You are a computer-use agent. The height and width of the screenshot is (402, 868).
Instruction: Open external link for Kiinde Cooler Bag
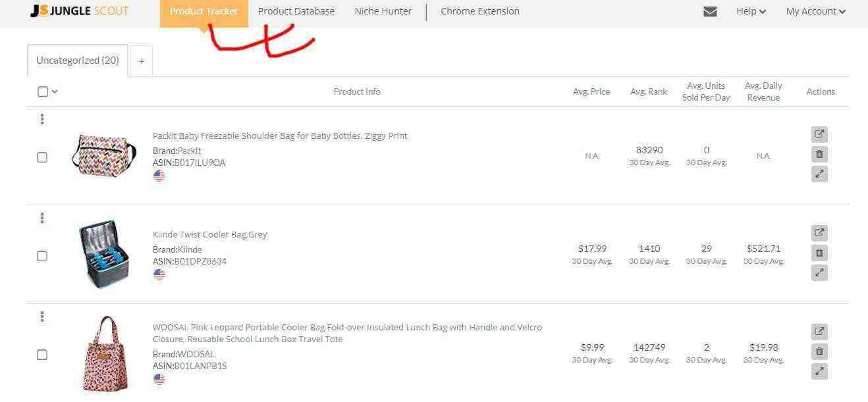tap(819, 233)
